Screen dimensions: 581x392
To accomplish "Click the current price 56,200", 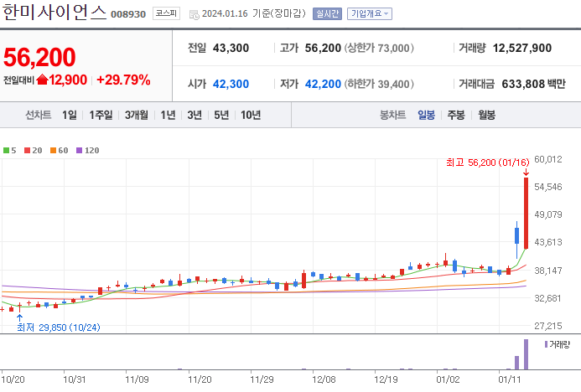I will click(x=39, y=57).
